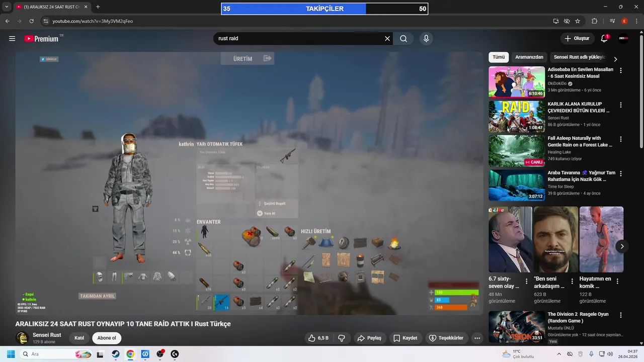Open Chrome from the taskbar

point(130,354)
